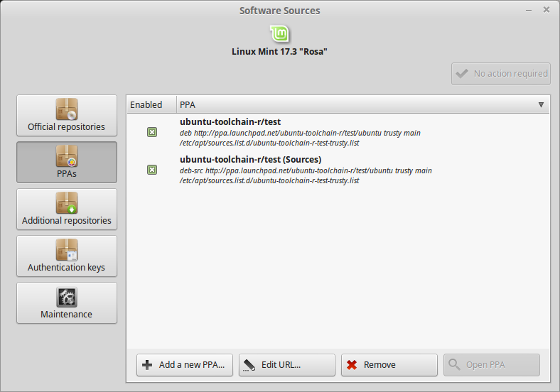Disable the ubuntu-toolchain-r/test PPA checkbox
Screen dimensions: 560x392
[x=152, y=132]
